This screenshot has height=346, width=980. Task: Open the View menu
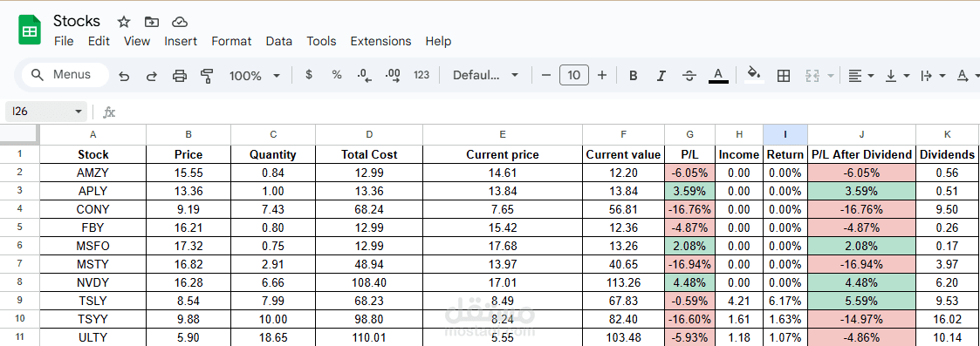[x=137, y=41]
